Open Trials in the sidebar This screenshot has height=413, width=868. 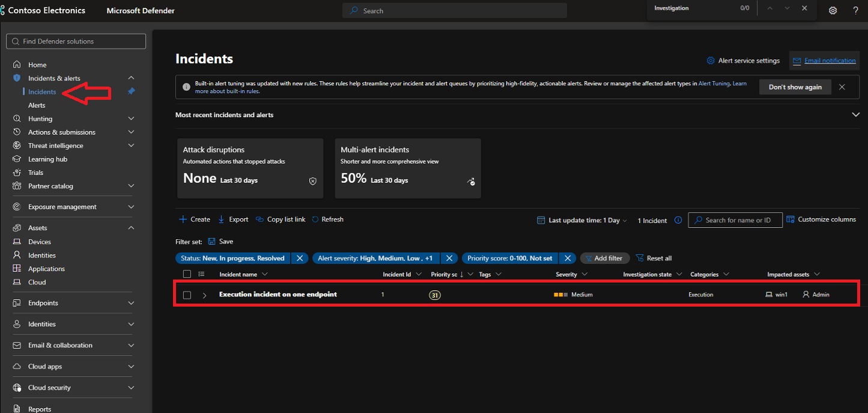35,173
